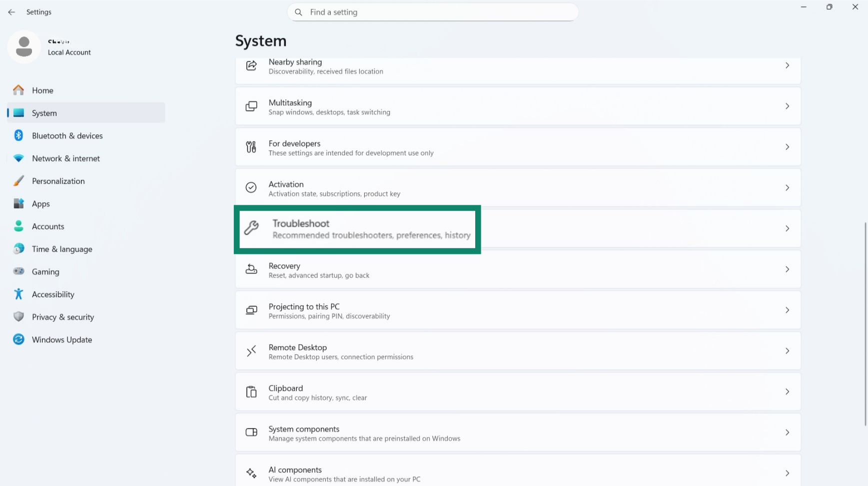Click the vertical scrollbar on right
This screenshot has height=486, width=868.
coord(865,325)
